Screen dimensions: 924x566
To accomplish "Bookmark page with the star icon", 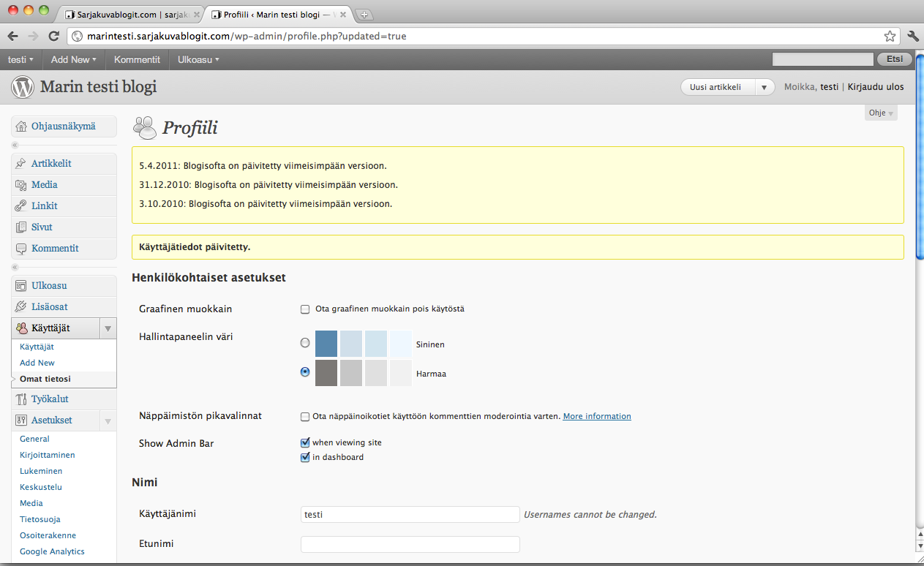I will click(x=890, y=36).
